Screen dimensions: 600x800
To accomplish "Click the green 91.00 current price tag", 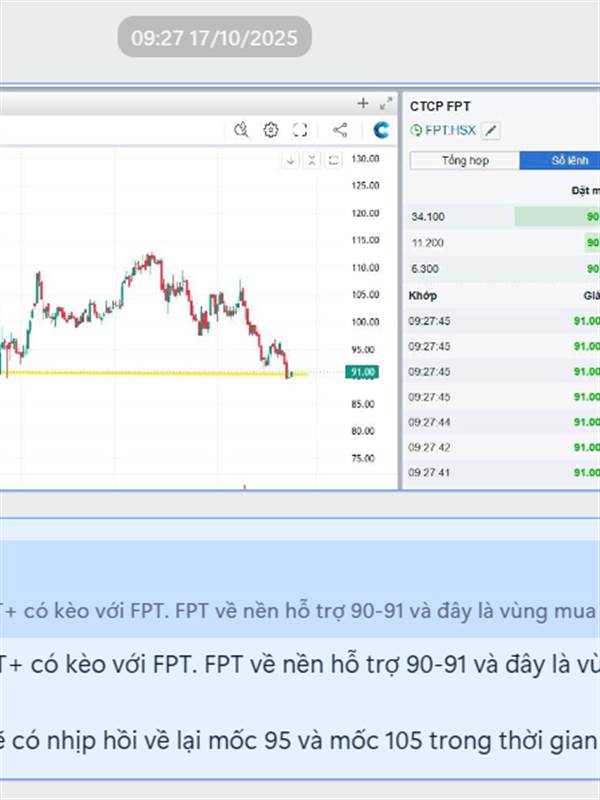I will (x=362, y=372).
